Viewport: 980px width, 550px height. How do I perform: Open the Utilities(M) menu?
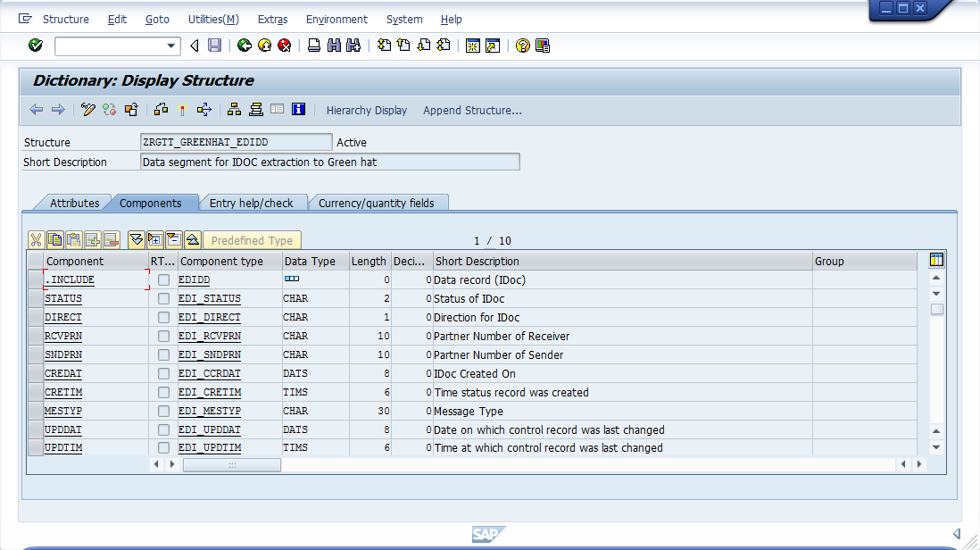[x=213, y=20]
